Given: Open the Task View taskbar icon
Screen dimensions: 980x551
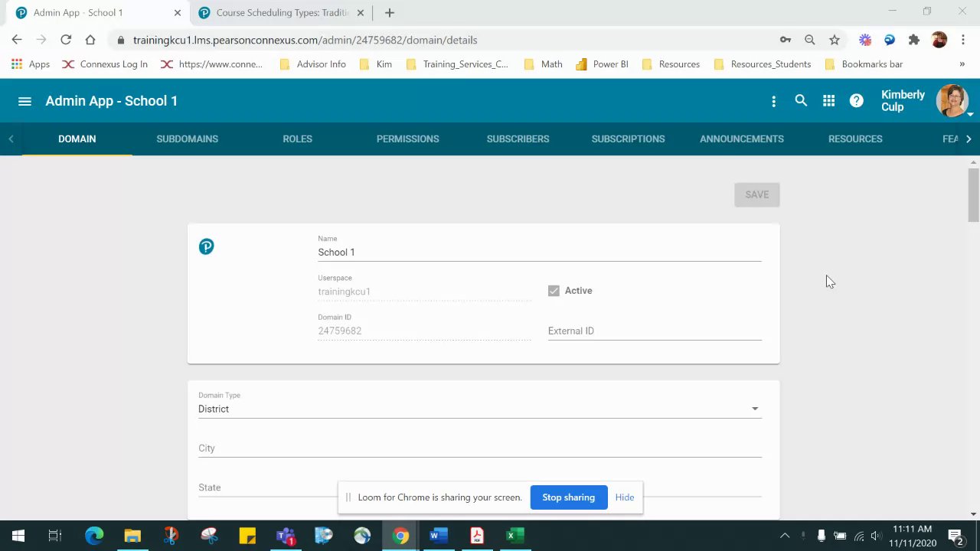Looking at the screenshot, I should click(55, 536).
